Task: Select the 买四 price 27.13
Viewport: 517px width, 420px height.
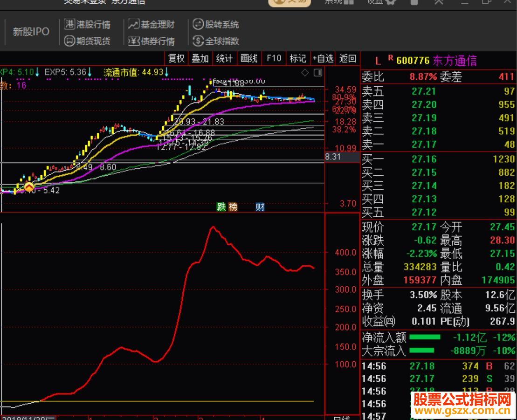Action: tap(424, 199)
